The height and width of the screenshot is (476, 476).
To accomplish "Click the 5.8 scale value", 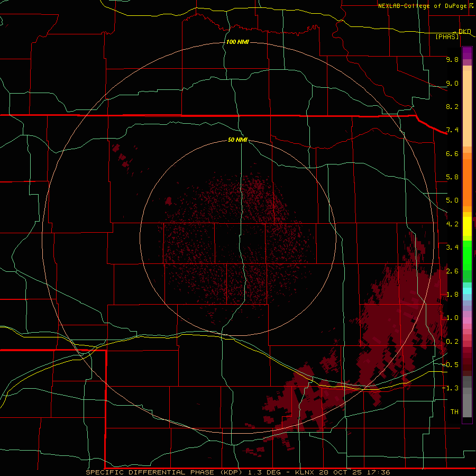I will click(x=452, y=177).
